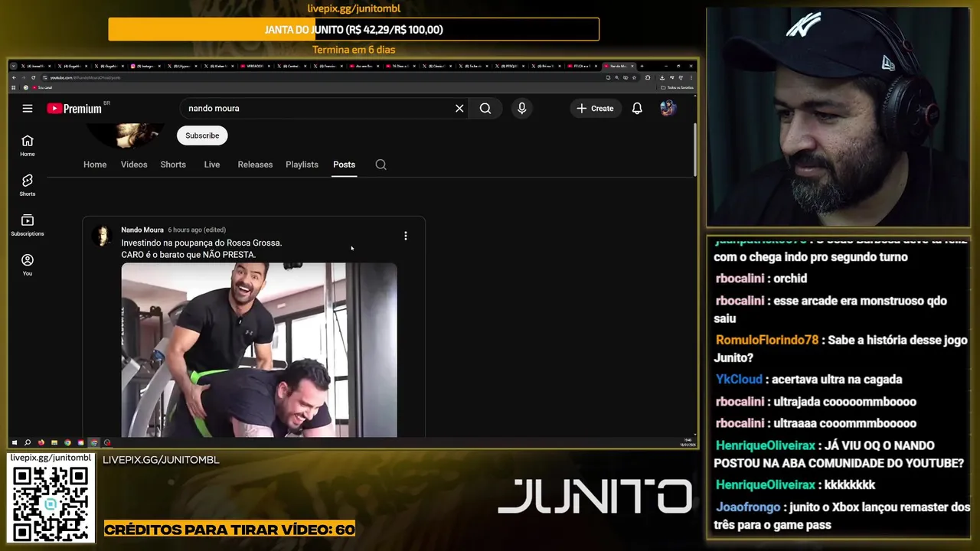Start voice search with the microphone
Image resolution: width=980 pixels, height=551 pixels.
tap(522, 109)
